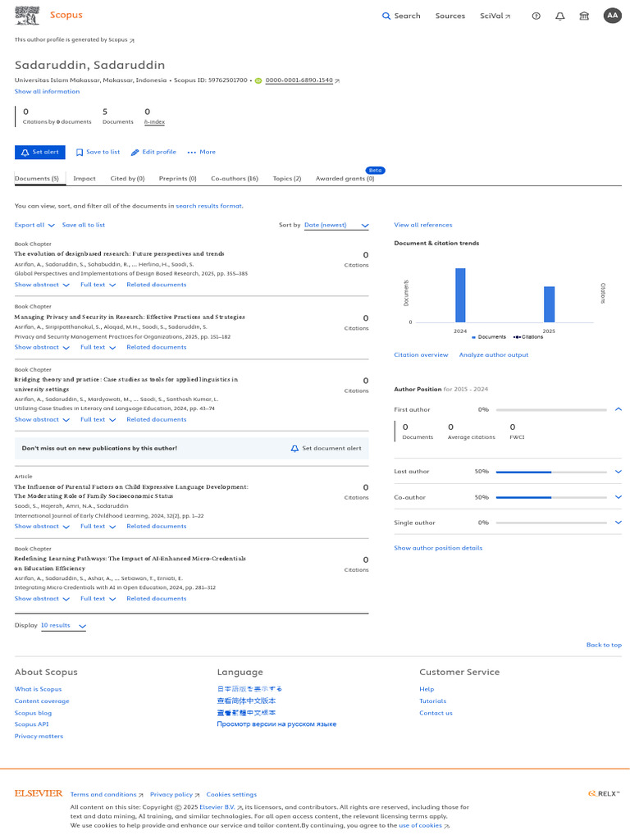630x840 pixels.
Task: Click Back to top link
Action: coord(604,645)
